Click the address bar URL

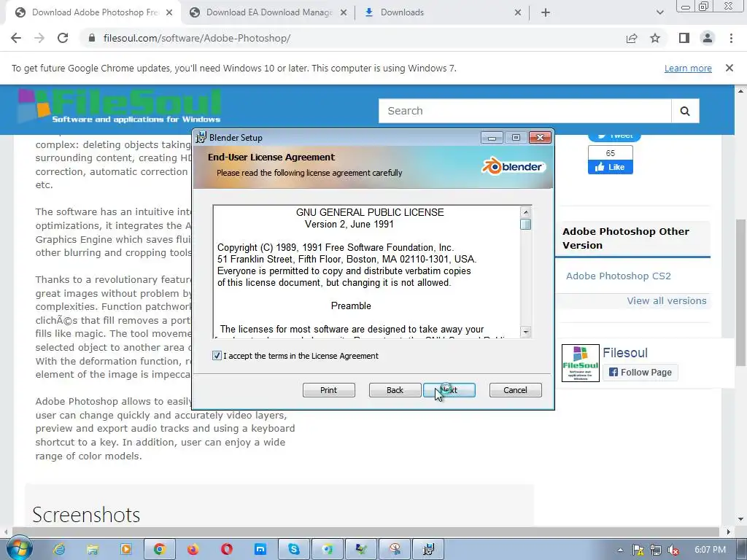tap(197, 38)
